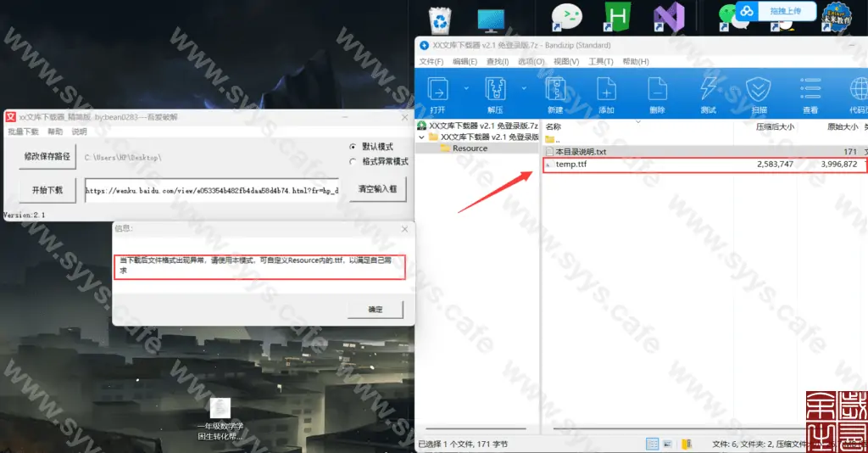Open the chat terminal shortcut desktop icon

tap(567, 17)
